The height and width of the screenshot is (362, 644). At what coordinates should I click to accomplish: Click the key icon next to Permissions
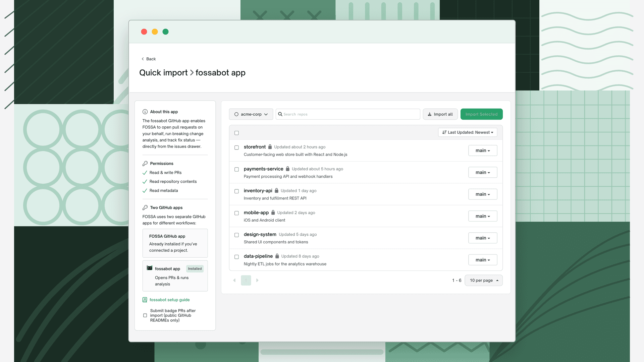click(145, 164)
